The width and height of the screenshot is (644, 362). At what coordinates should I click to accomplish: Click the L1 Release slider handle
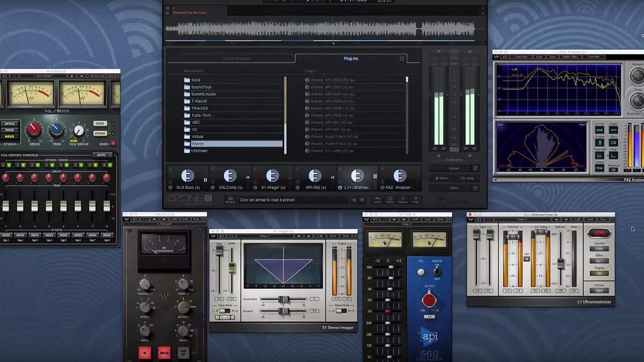[560, 263]
